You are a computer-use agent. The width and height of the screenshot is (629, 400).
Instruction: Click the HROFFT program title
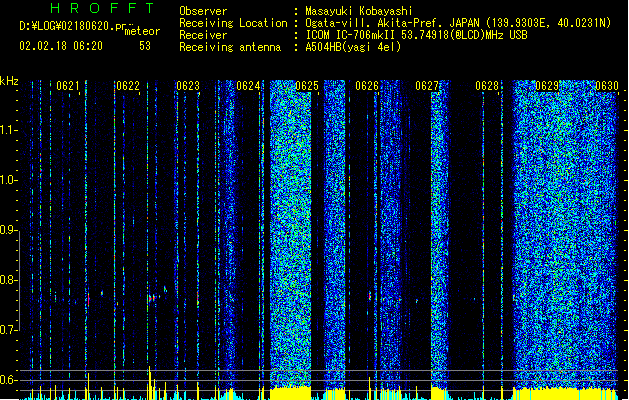tap(102, 8)
